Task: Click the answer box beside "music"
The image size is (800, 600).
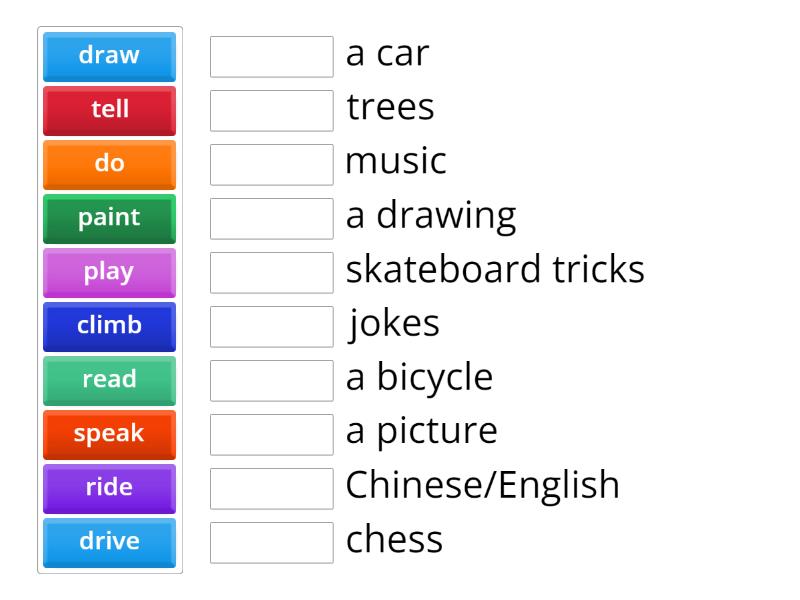Action: [272, 165]
